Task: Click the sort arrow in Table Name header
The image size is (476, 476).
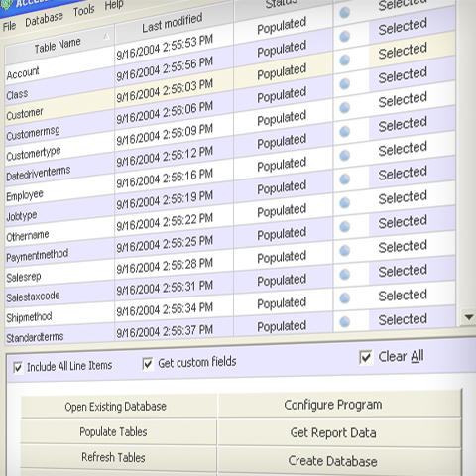Action: click(106, 36)
